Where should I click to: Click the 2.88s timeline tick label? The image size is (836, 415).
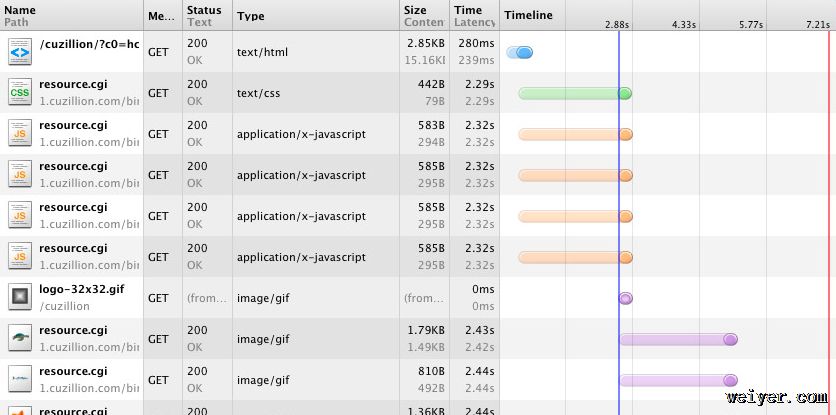pyautogui.click(x=617, y=25)
